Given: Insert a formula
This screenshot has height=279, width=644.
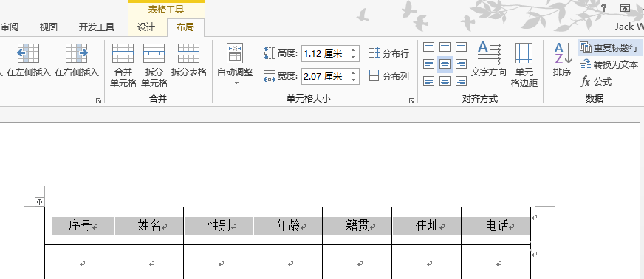Looking at the screenshot, I should tap(596, 82).
